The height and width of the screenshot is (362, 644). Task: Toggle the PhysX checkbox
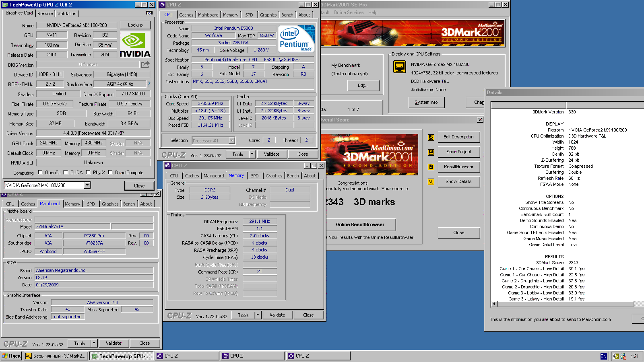click(x=88, y=173)
